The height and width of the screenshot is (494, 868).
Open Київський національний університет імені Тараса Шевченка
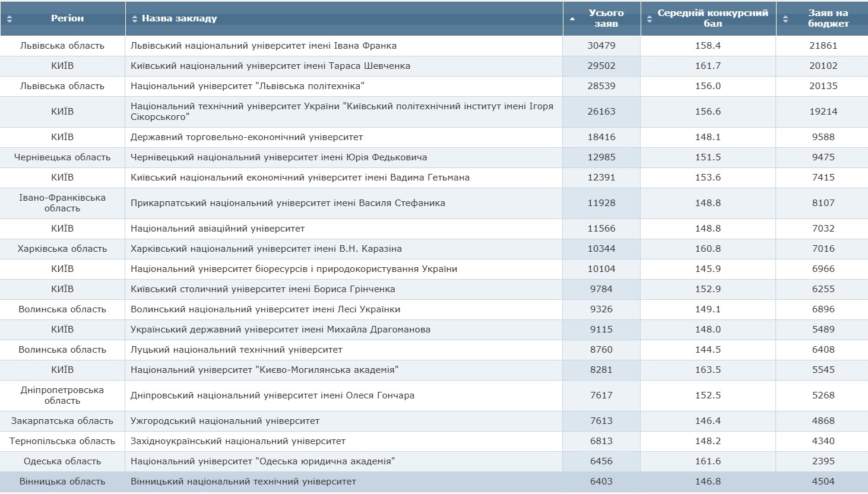click(x=270, y=66)
